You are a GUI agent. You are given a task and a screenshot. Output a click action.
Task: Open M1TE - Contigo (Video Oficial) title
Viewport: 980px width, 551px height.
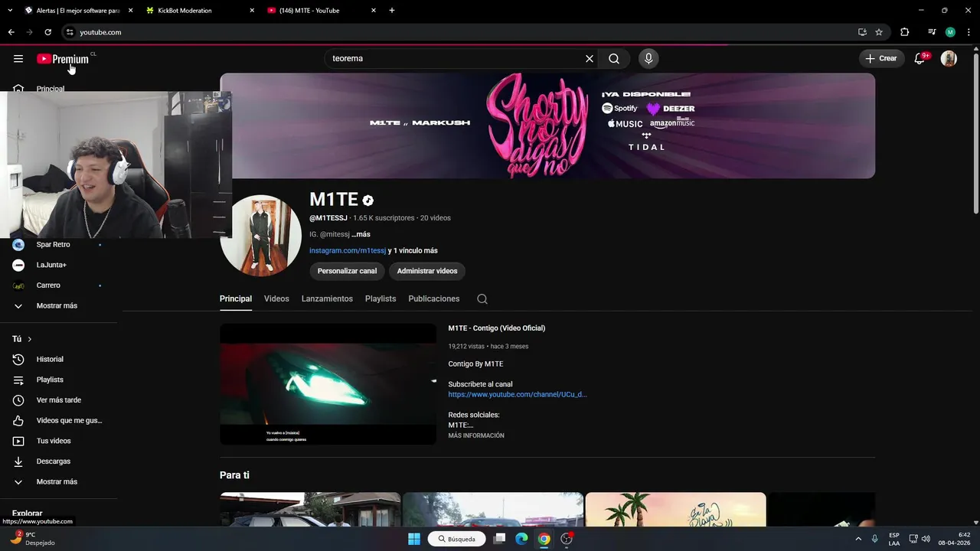[497, 328]
